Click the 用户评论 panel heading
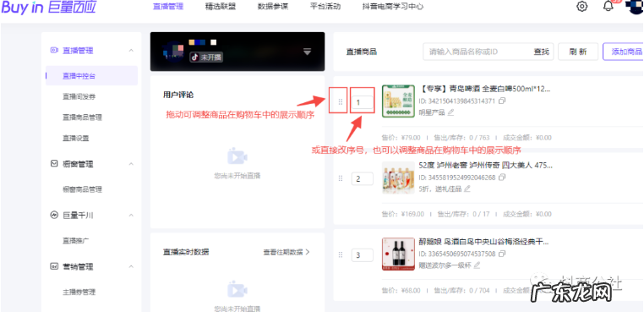 click(178, 95)
